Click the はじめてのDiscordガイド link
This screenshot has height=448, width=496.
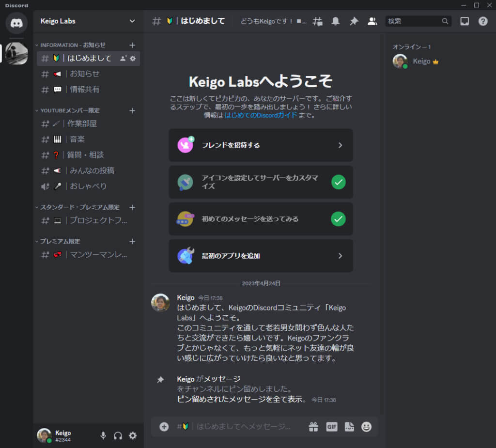pyautogui.click(x=261, y=115)
